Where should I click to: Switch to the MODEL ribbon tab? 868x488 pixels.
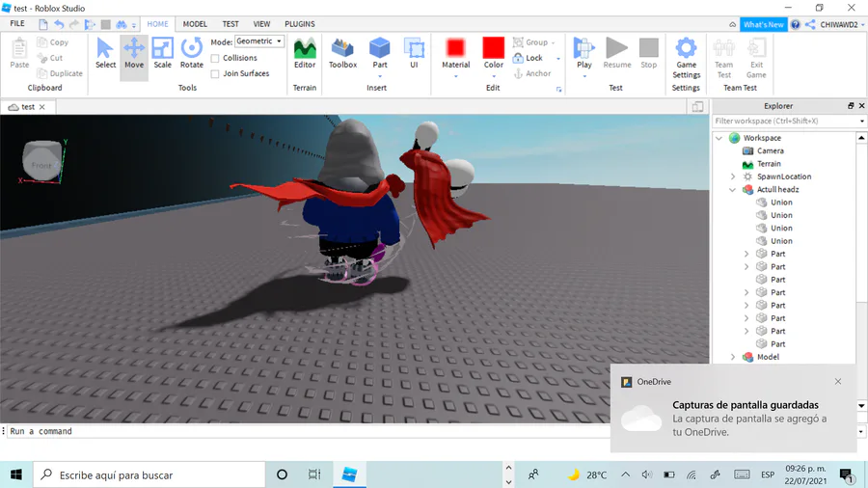tap(195, 24)
